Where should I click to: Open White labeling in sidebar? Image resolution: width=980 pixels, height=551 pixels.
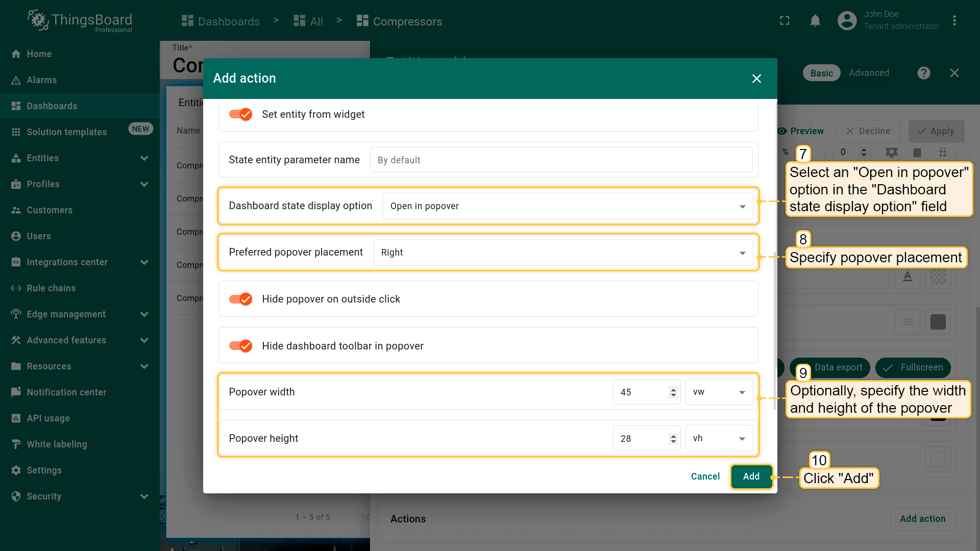(x=57, y=444)
